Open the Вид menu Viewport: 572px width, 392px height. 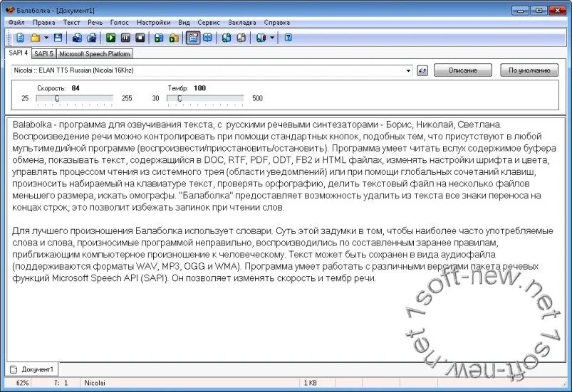point(184,23)
